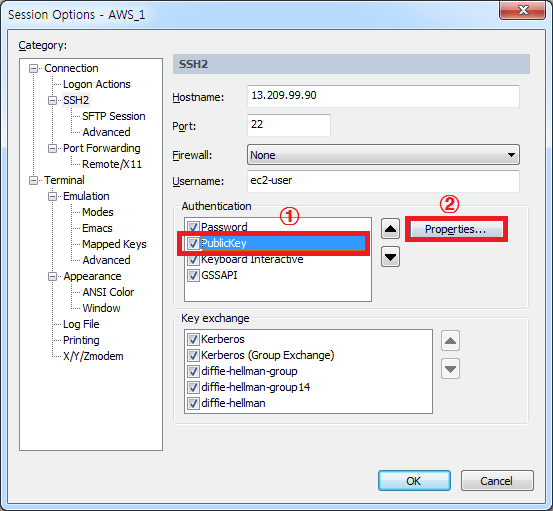Toggle the PublicKey authentication checkbox
Image resolution: width=553 pixels, height=511 pixels.
(193, 243)
